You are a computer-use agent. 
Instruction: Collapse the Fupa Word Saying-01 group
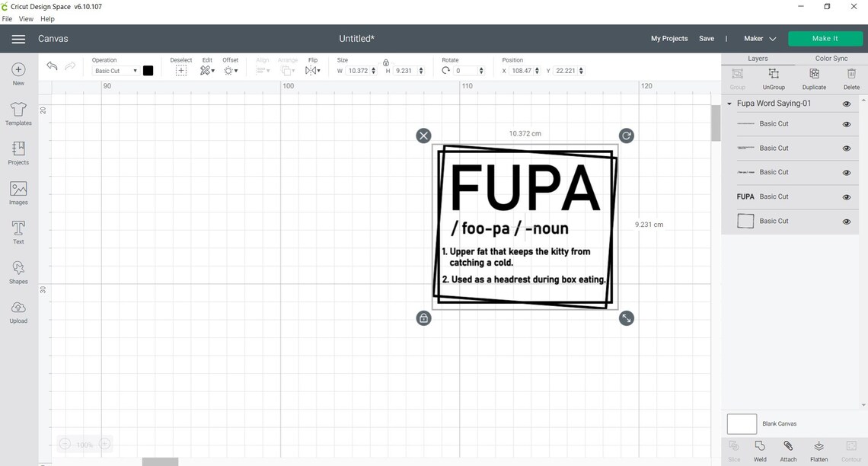coord(729,103)
